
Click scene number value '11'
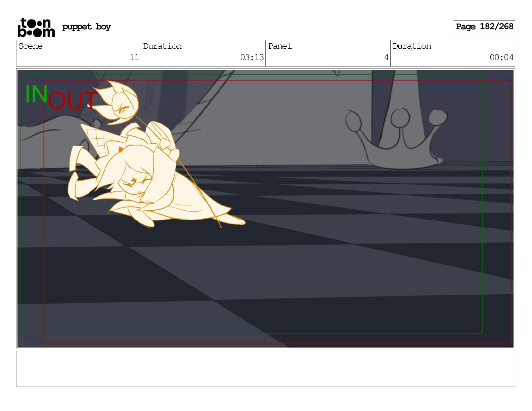click(x=134, y=57)
